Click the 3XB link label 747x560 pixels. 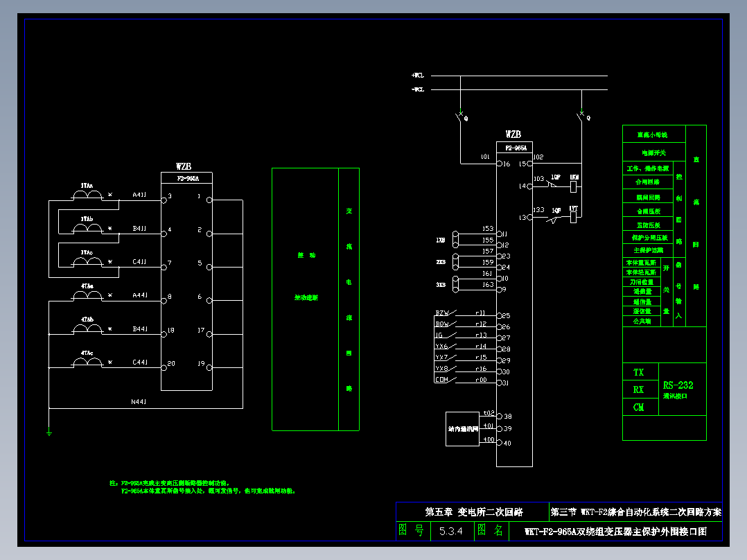click(441, 285)
